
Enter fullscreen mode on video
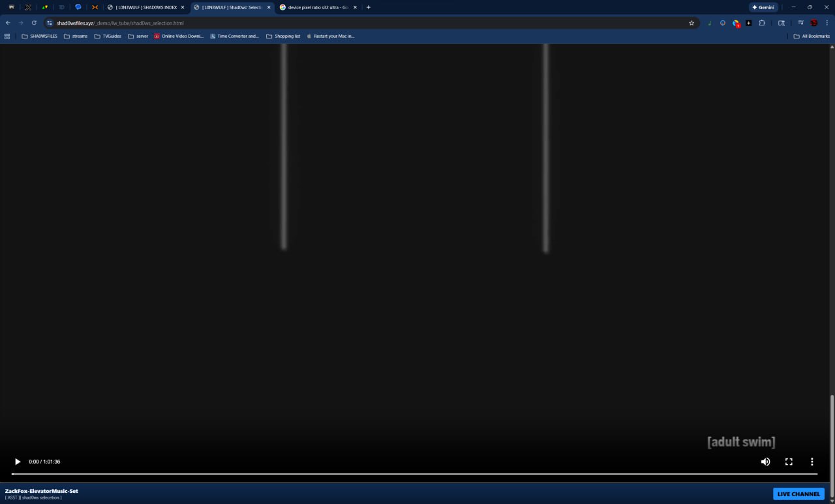(x=789, y=462)
